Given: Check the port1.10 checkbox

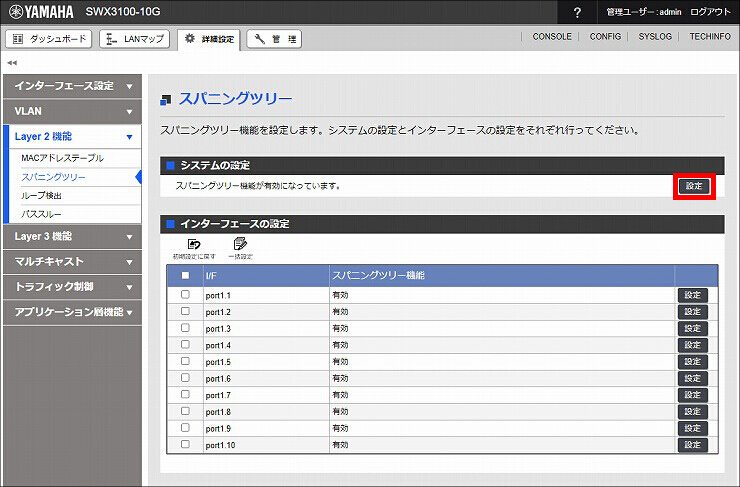Looking at the screenshot, I should (185, 444).
